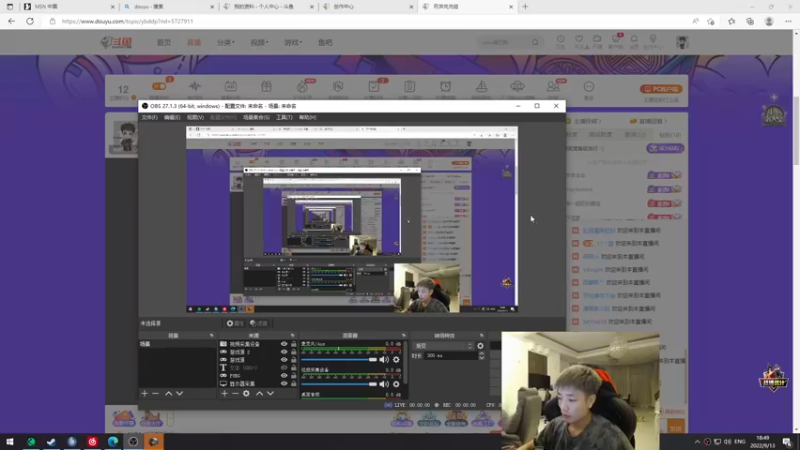
Task: Open the OBS 文件(F) menu
Action: [x=149, y=117]
